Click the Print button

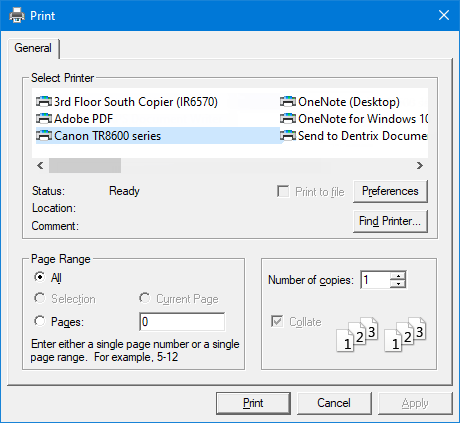pyautogui.click(x=253, y=403)
